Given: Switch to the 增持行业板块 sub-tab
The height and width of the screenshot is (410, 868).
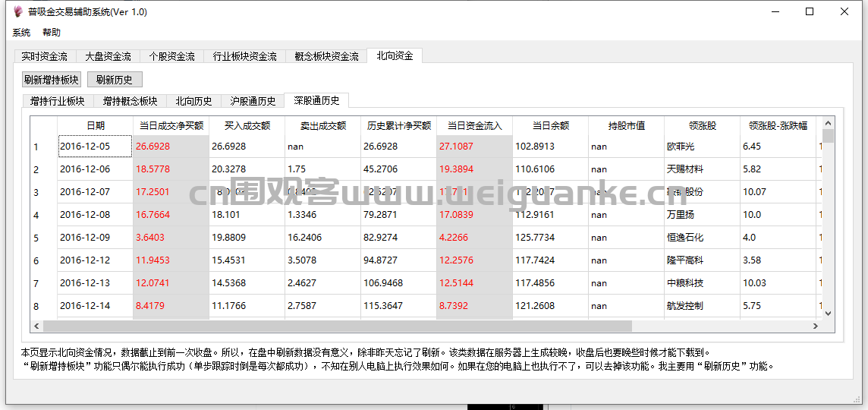Looking at the screenshot, I should 57,101.
